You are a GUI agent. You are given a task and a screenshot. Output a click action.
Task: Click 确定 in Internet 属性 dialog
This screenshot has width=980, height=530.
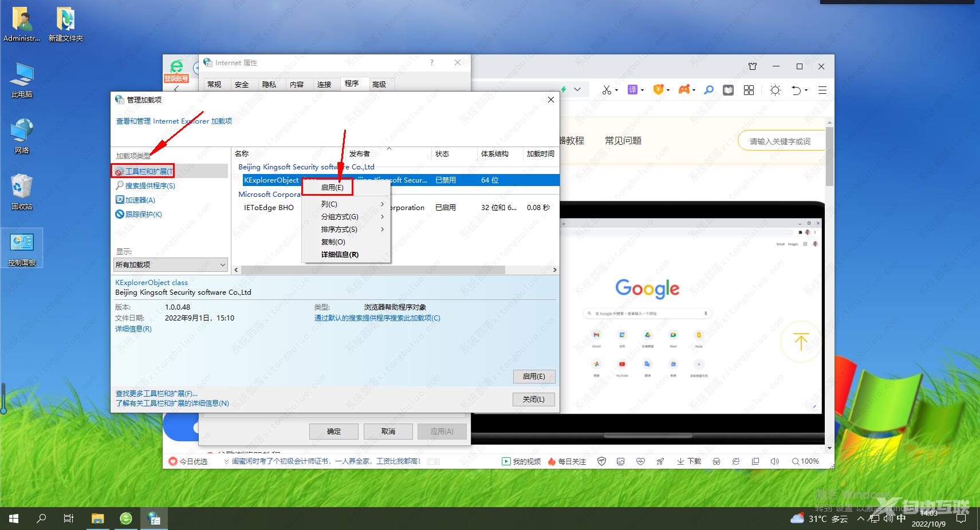click(x=334, y=431)
